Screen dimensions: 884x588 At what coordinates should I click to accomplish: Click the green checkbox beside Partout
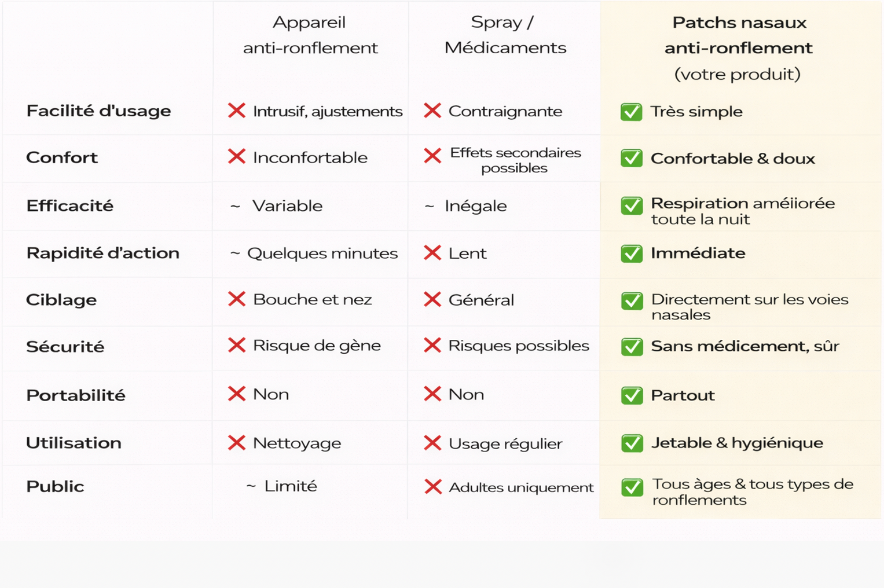tap(632, 396)
